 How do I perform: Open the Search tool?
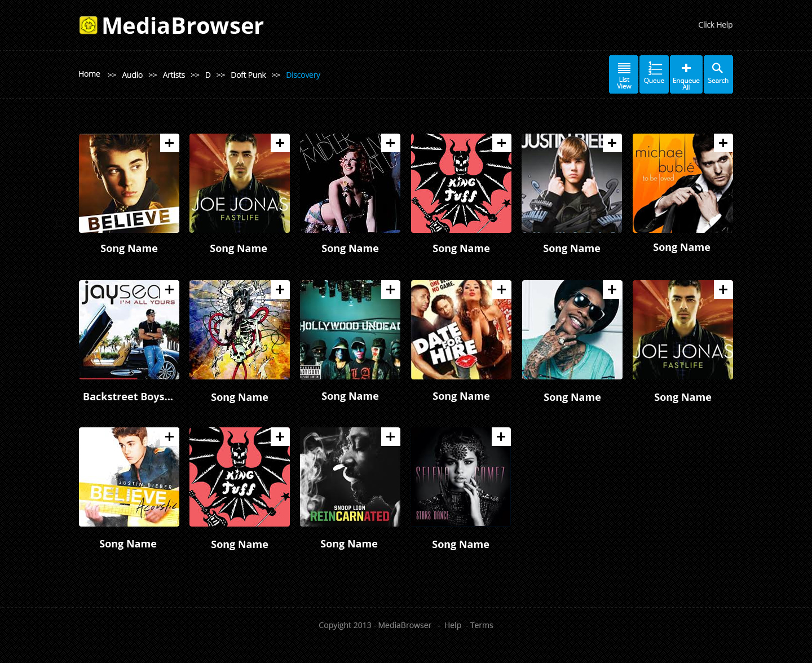(718, 74)
